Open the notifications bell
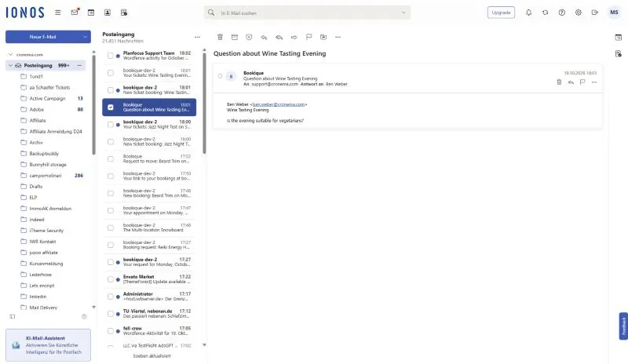This screenshot has width=628, height=364. tap(528, 13)
